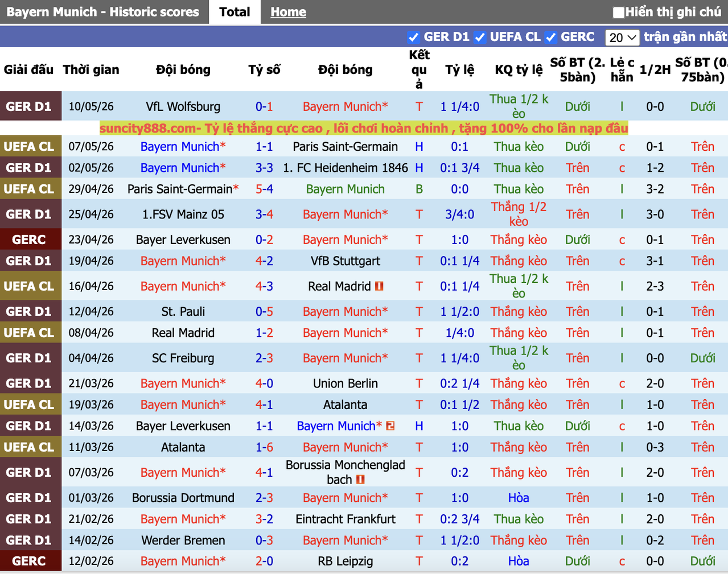Click Borussia Dortmund team name
The width and height of the screenshot is (728, 574).
(183, 498)
